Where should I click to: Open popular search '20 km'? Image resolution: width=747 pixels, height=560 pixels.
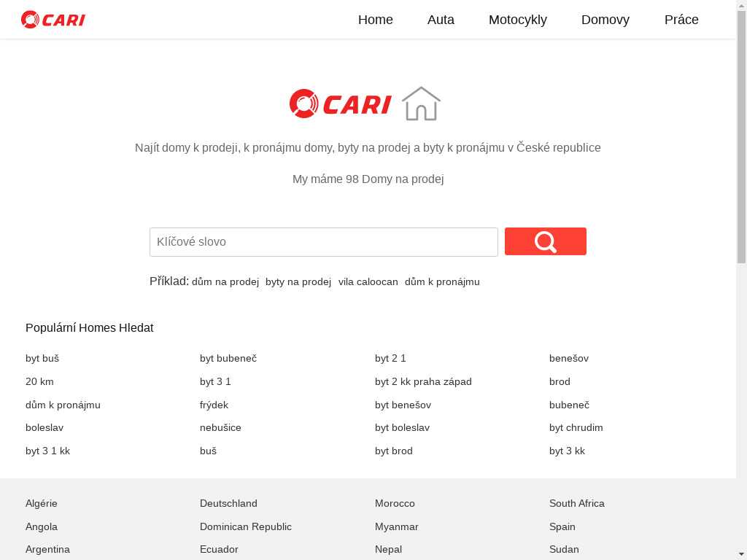click(x=39, y=381)
